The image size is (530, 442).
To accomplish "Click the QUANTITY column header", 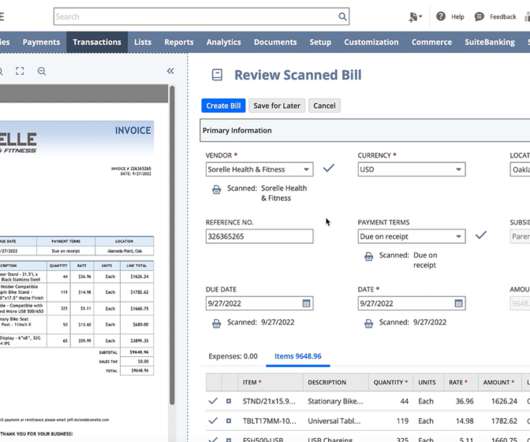I will [390, 382].
